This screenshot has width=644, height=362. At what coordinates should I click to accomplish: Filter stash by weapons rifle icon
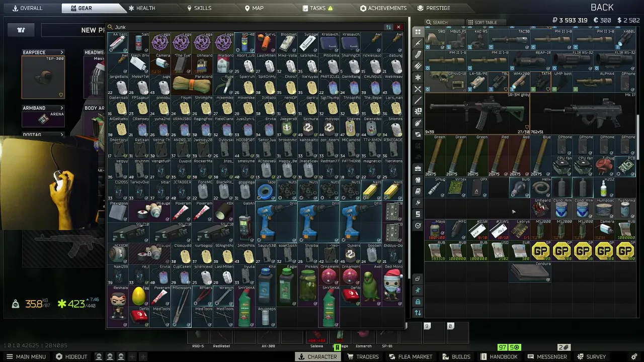click(418, 43)
